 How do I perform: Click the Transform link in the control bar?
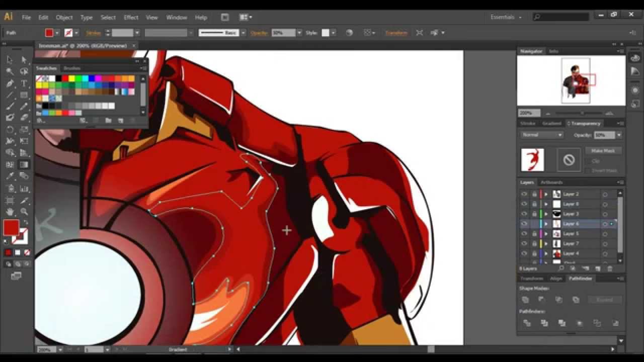pos(396,33)
